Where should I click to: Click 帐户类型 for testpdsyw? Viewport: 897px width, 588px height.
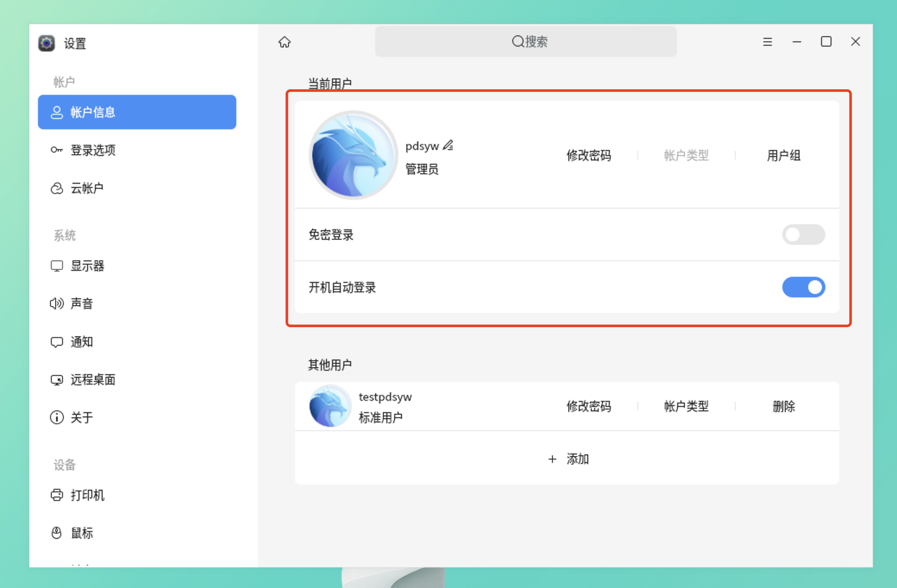coord(686,406)
